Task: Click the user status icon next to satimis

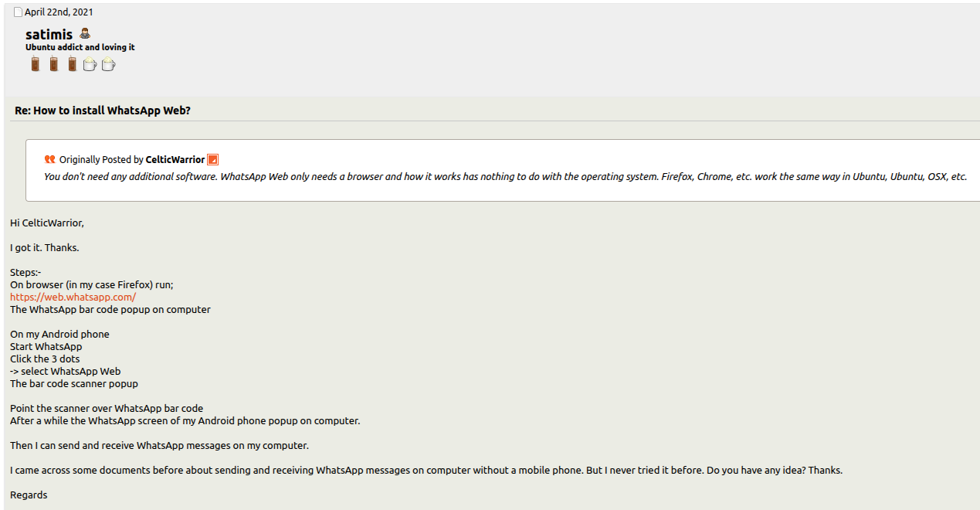Action: (85, 34)
